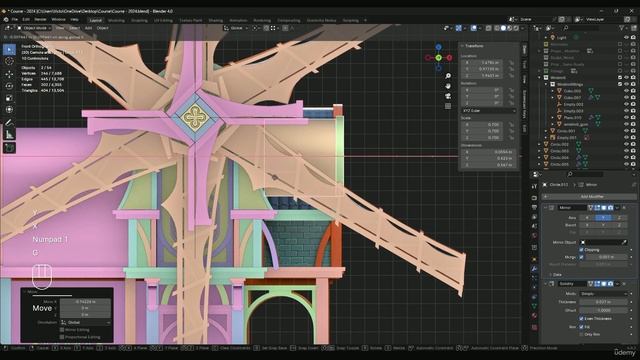Select the Move tool in toolbar
640x360 pixels.
[x=9, y=74]
